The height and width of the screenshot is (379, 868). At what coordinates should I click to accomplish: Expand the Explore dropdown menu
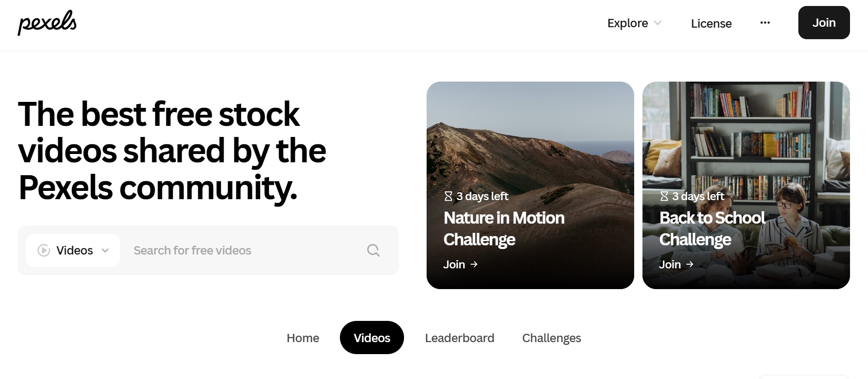(634, 23)
